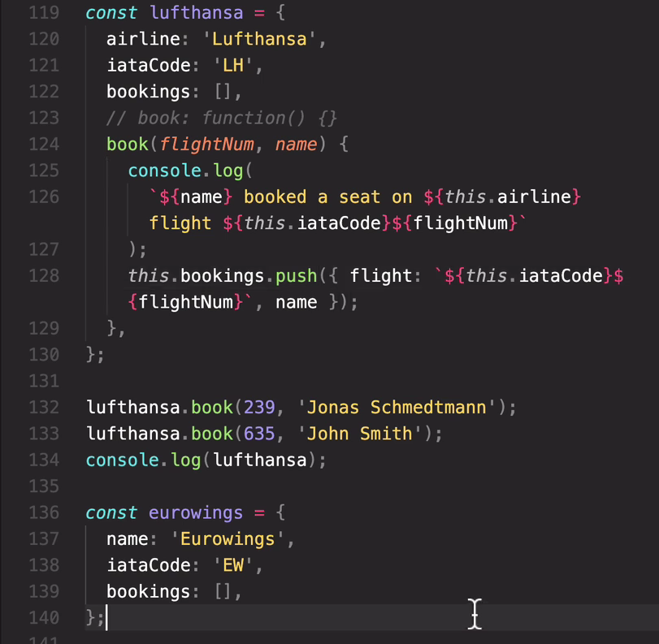This screenshot has width=659, height=644.
Task: Click line number 128 in gutter
Action: coord(44,275)
